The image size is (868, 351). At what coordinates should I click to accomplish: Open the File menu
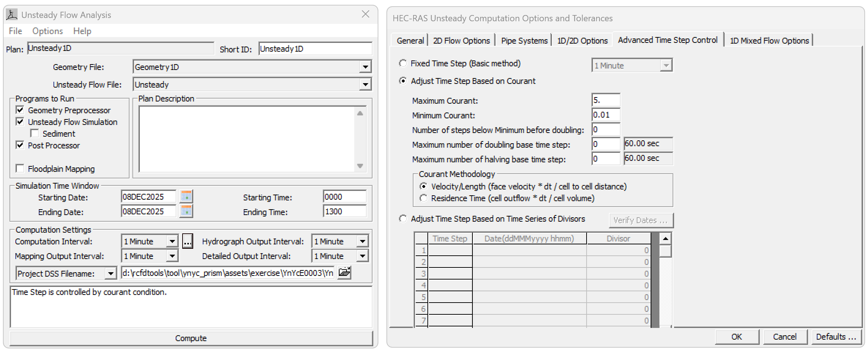(x=15, y=31)
